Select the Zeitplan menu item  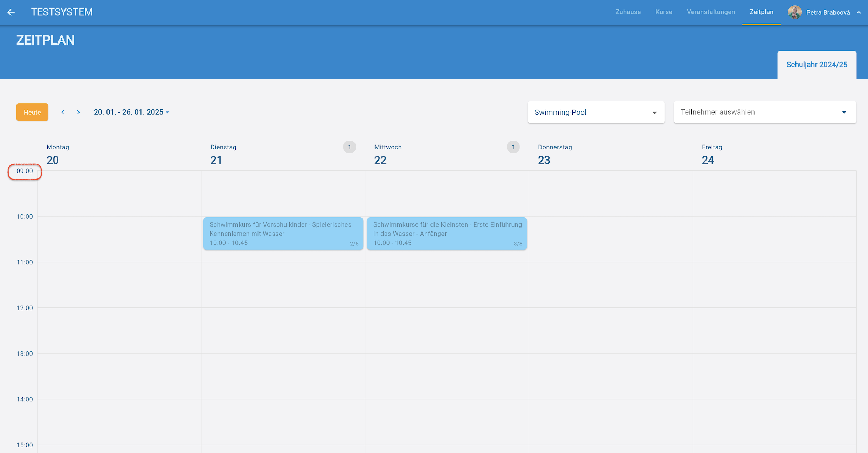point(761,12)
